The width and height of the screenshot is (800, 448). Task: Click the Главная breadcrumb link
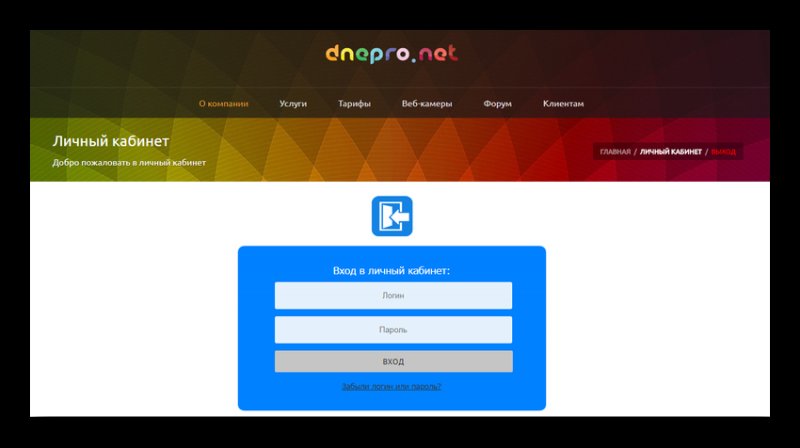615,152
